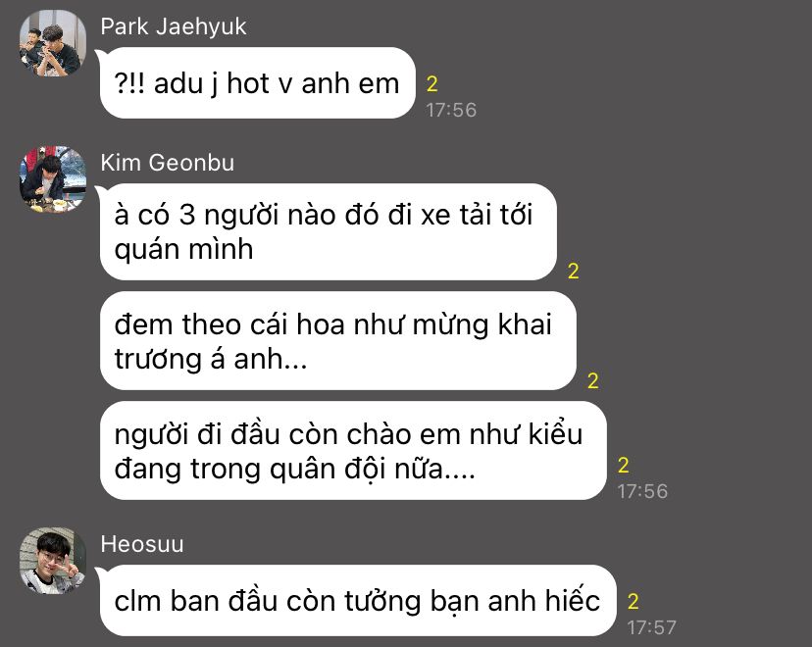Select the "?!! adu j hot v anh em" bubble
Image resolution: width=812 pixels, height=647 pixels.
[257, 82]
